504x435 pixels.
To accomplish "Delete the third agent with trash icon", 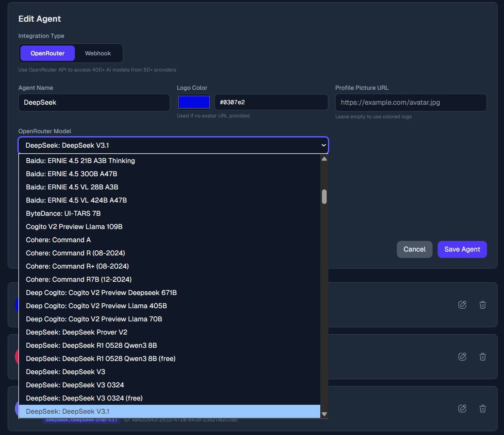I will tap(482, 409).
